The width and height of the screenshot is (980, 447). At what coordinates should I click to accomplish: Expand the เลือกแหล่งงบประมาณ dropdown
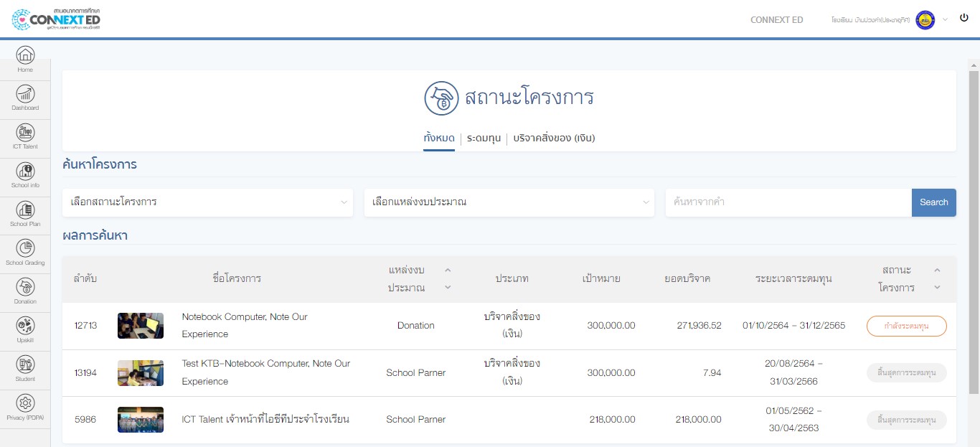tap(509, 202)
